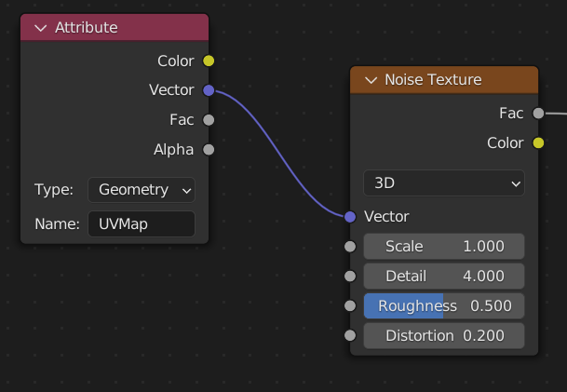Screen dimensions: 567x392
Task: Open the 3D dimensions dropdown
Action: pyautogui.click(x=443, y=183)
